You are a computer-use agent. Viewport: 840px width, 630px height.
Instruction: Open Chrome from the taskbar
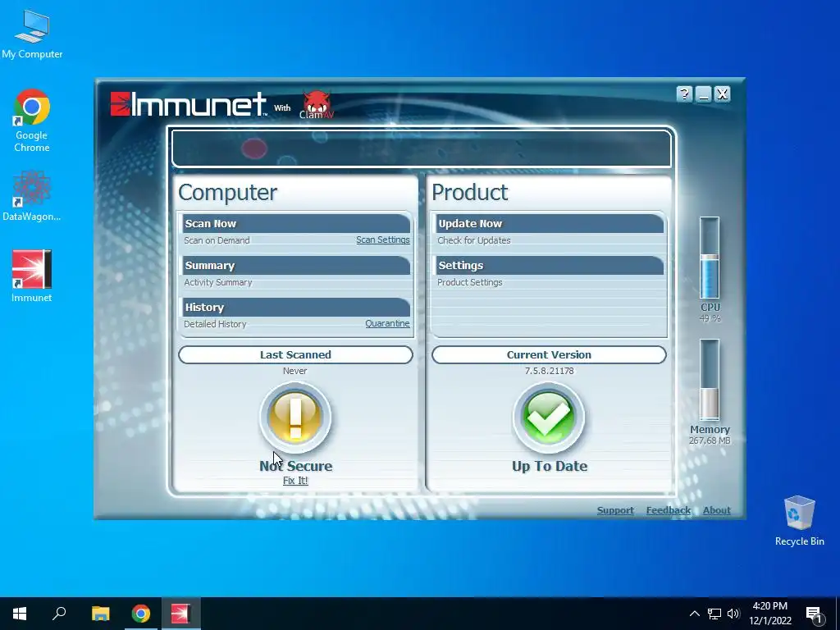141,614
